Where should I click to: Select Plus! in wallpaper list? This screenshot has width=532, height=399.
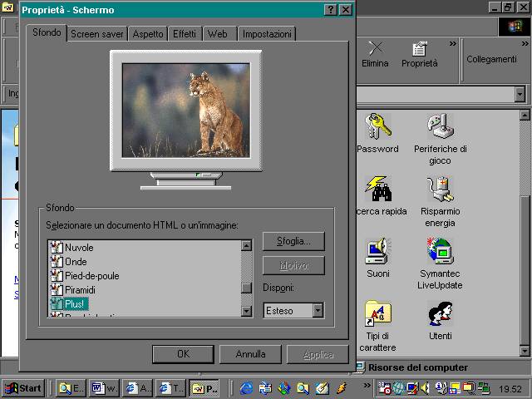tap(74, 304)
